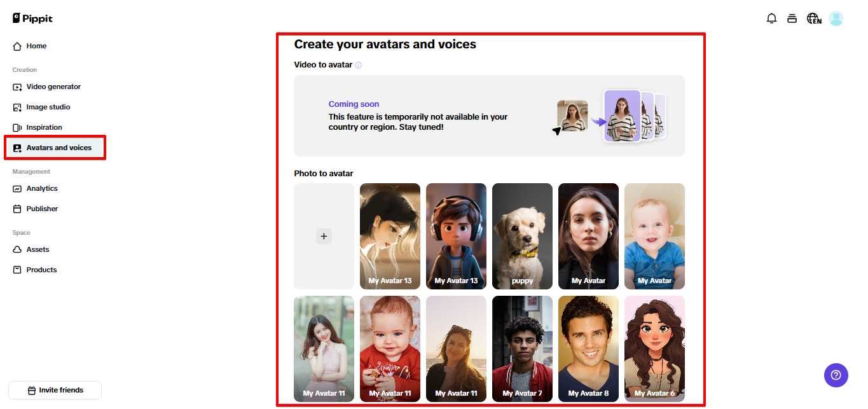
Task: Open the user profile avatar menu
Action: [x=836, y=18]
